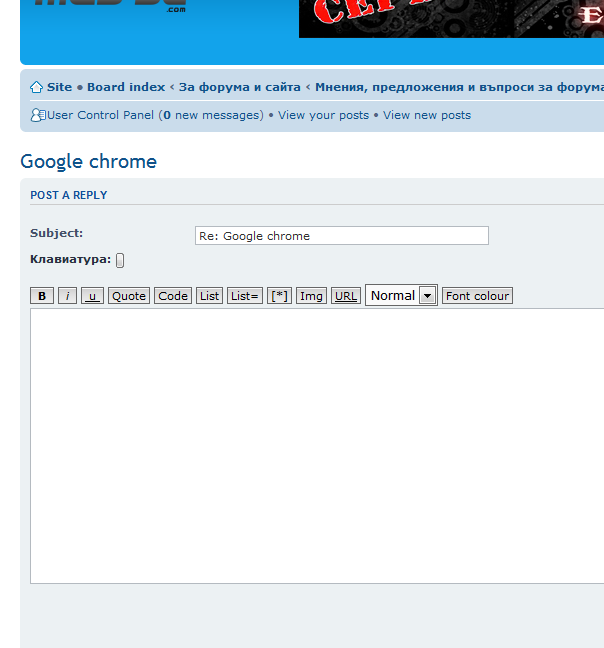Insert an unordered List tag
The width and height of the screenshot is (604, 648).
pyautogui.click(x=209, y=296)
